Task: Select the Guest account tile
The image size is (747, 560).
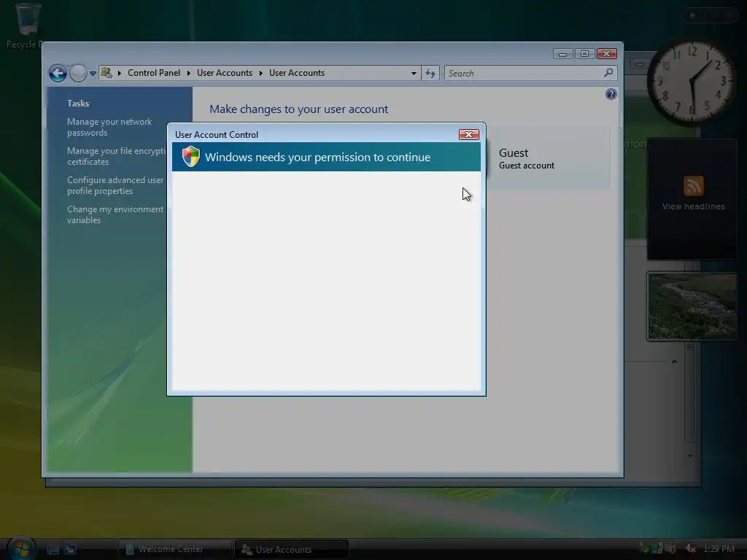Action: [x=548, y=158]
